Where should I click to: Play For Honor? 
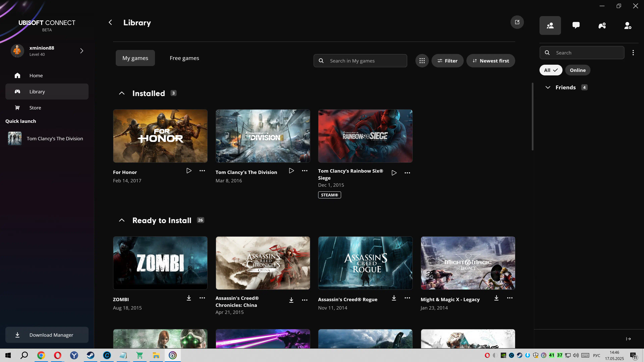pos(189,171)
